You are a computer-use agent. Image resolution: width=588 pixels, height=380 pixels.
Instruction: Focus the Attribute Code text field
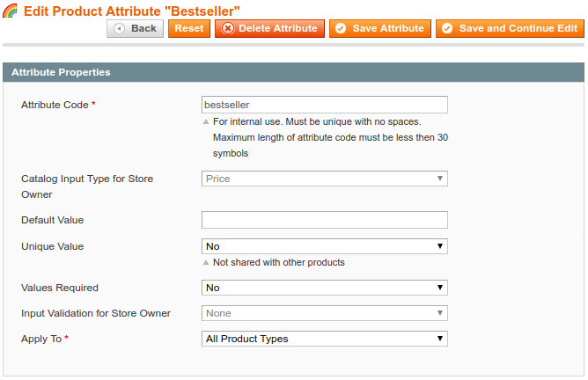324,105
